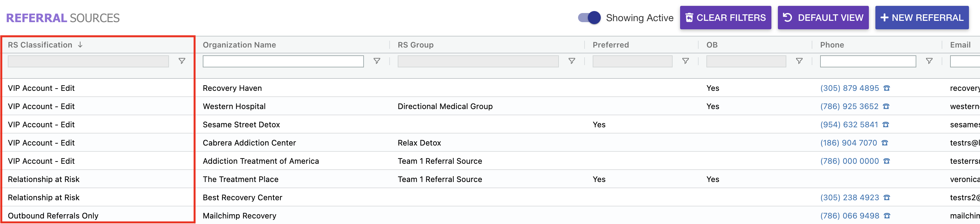
Task: Select the Sesame Street Detox row
Action: click(241, 125)
